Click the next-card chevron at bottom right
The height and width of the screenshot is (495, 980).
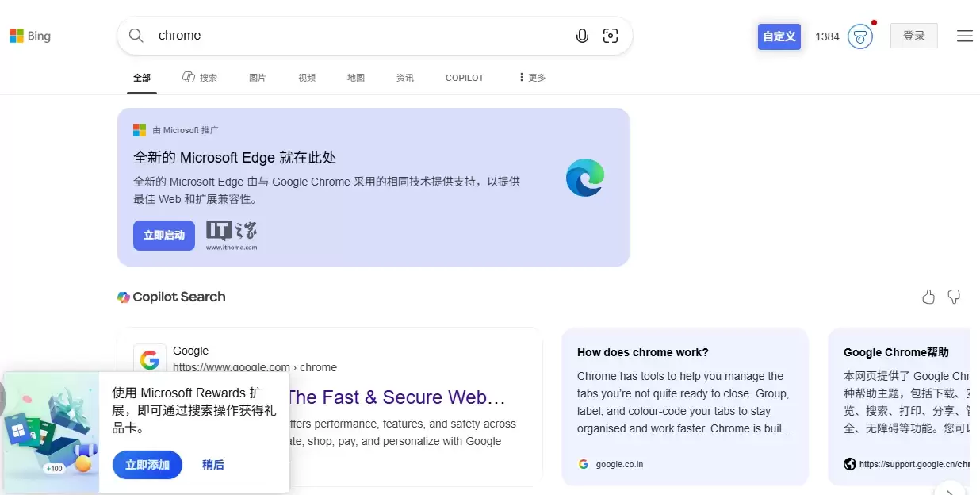(950, 489)
